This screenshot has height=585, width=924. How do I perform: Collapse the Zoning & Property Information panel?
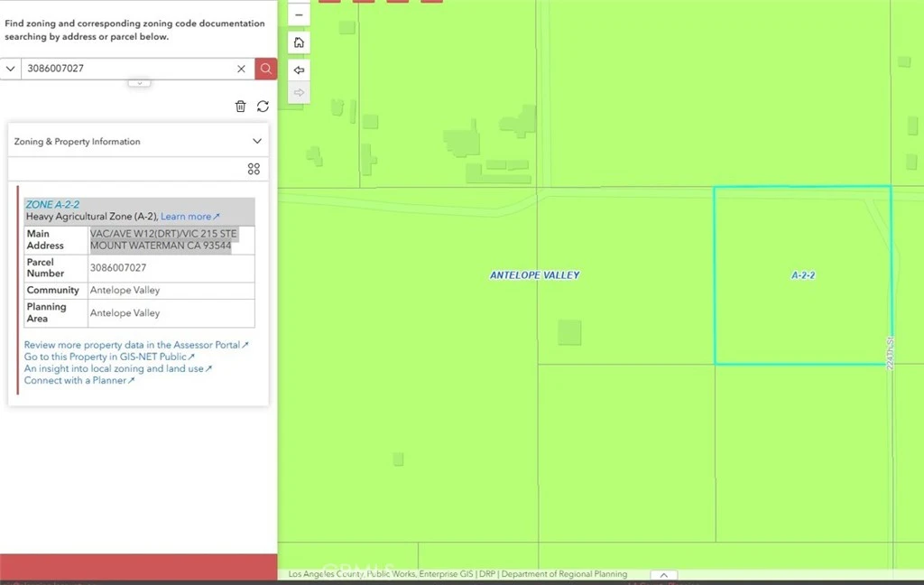point(257,141)
